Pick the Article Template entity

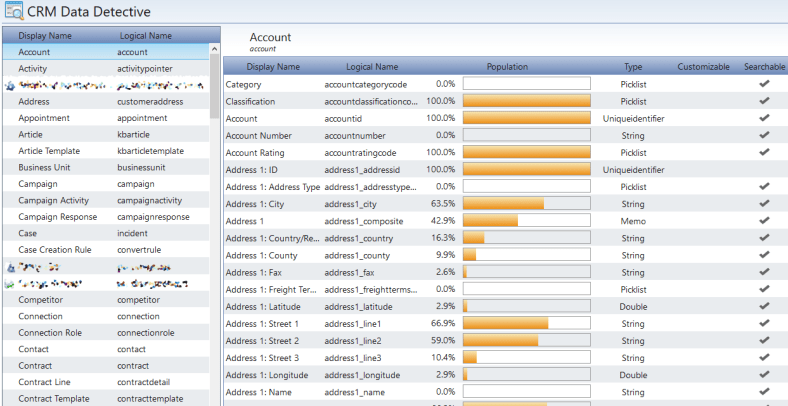[x=106, y=151]
